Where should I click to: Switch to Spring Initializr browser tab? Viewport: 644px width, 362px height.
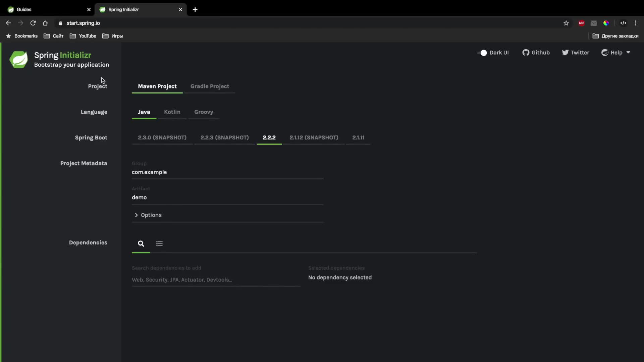141,9
